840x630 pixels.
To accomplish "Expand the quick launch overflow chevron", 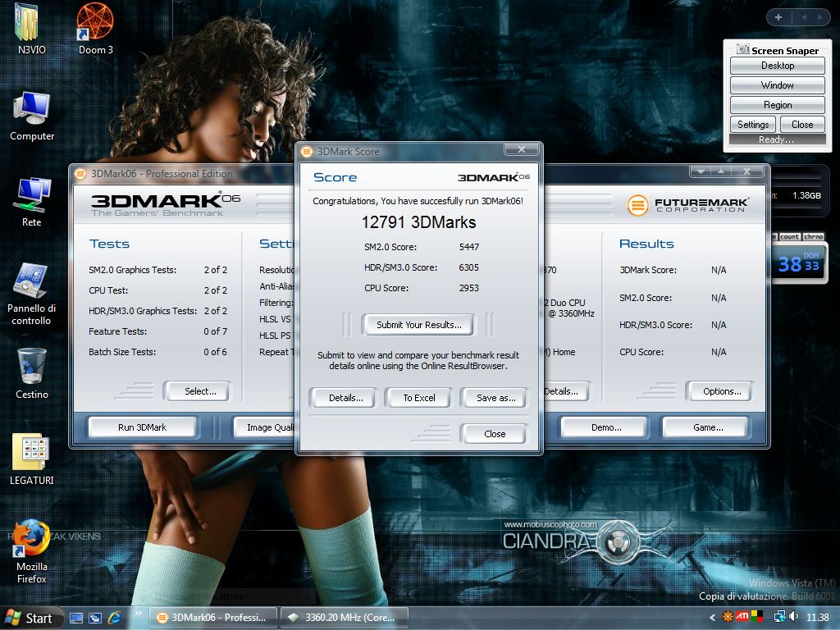I will pyautogui.click(x=138, y=613).
